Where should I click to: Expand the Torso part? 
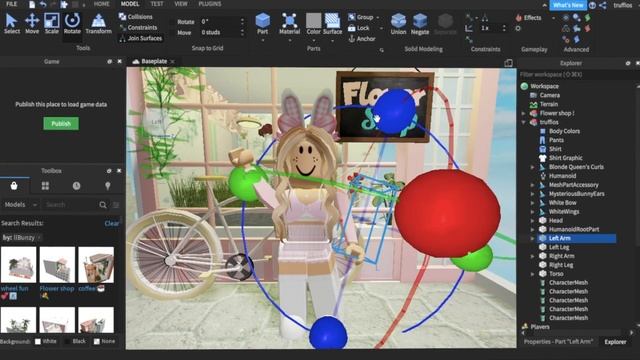(x=532, y=274)
